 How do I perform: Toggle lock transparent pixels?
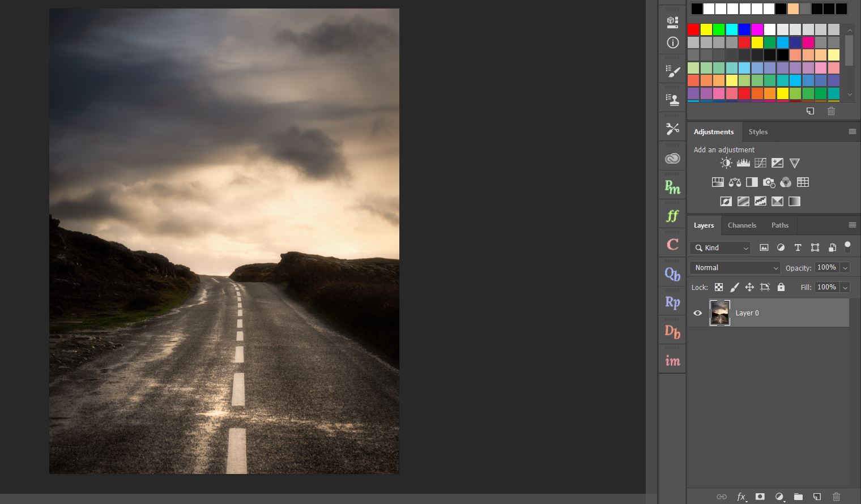(x=719, y=287)
